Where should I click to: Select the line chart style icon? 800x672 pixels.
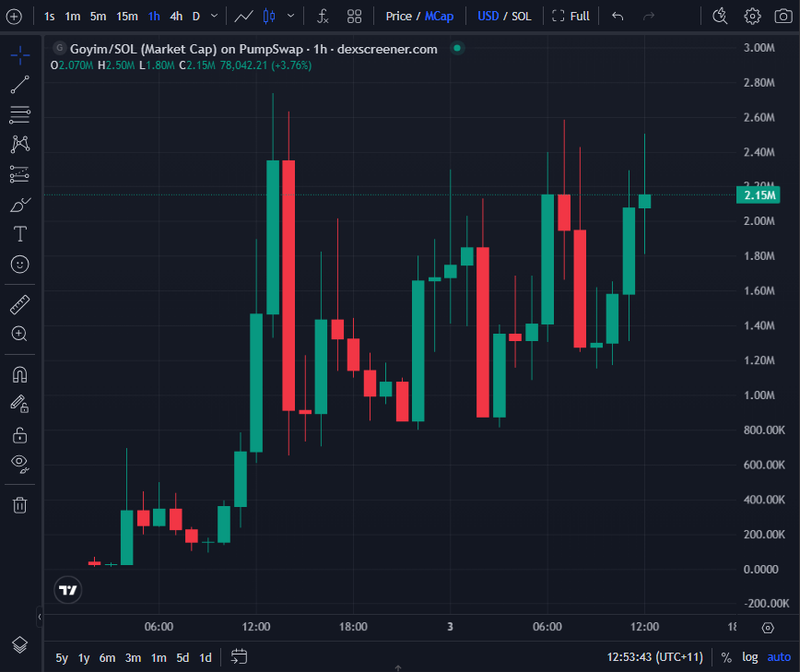pyautogui.click(x=244, y=17)
